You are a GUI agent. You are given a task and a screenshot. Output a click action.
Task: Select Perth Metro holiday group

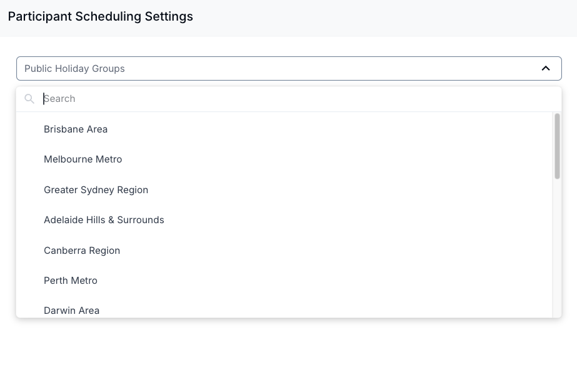(x=284, y=281)
